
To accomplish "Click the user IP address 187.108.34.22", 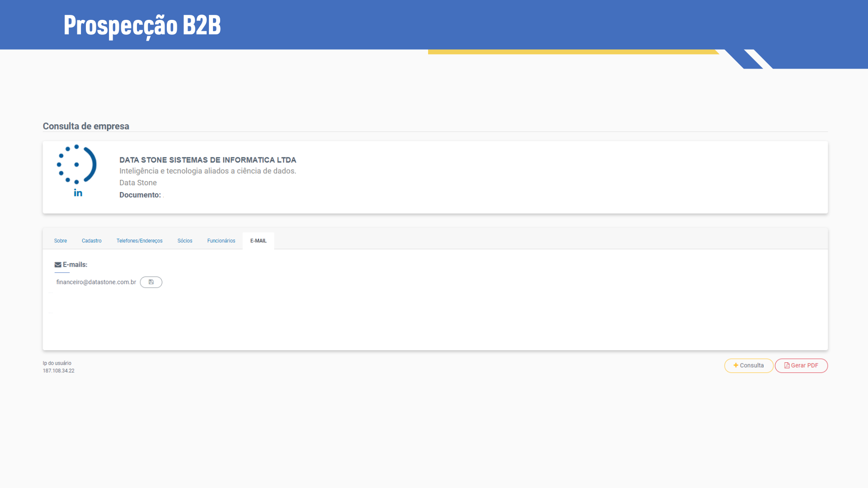I will click(58, 371).
